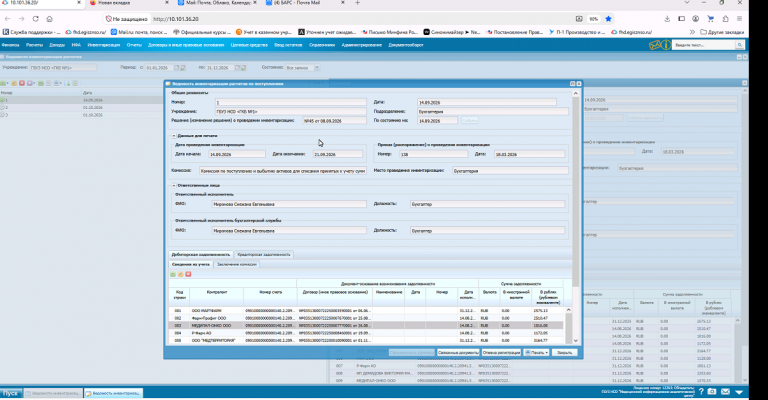Image resolution: width=768 pixels, height=400 pixels.
Task: Click the green add-row icon above the debt table
Action: click(172, 274)
